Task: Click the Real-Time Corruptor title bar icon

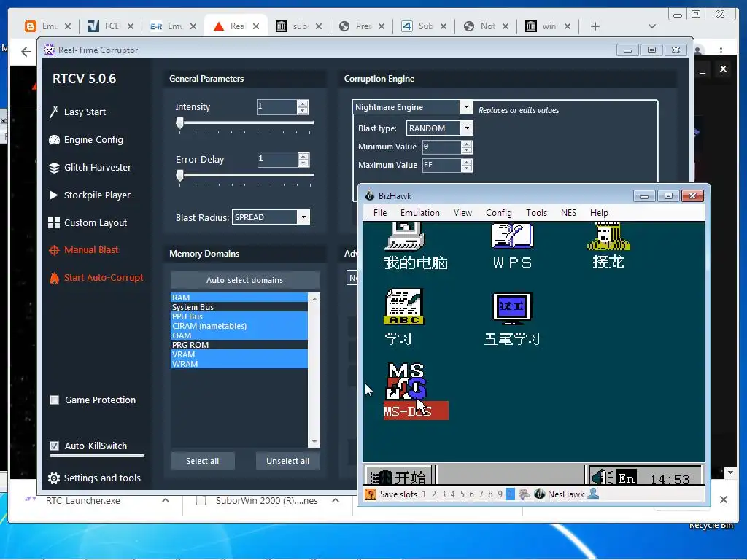Action: click(50, 50)
